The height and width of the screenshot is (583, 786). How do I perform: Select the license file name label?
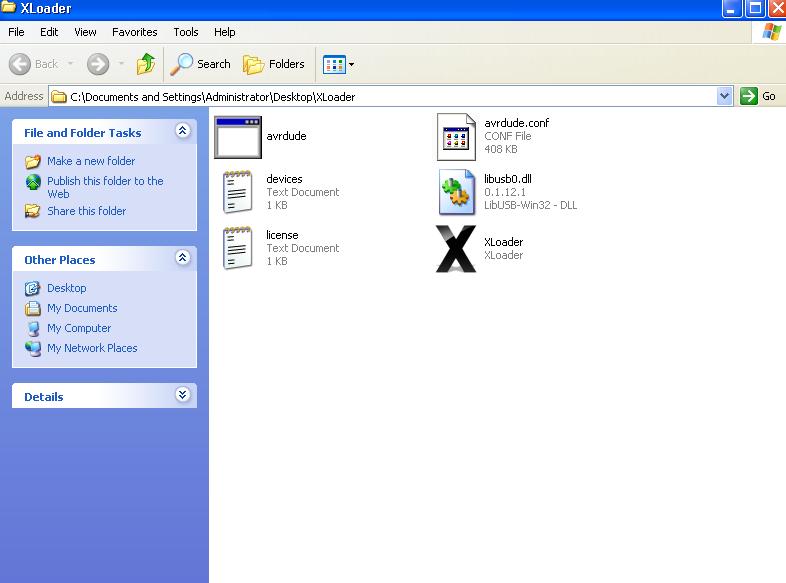tap(282, 236)
